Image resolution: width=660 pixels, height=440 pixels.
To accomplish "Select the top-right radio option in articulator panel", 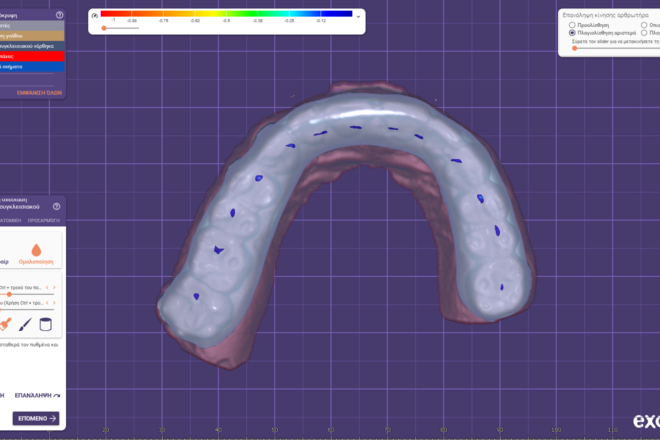I will 644,25.
